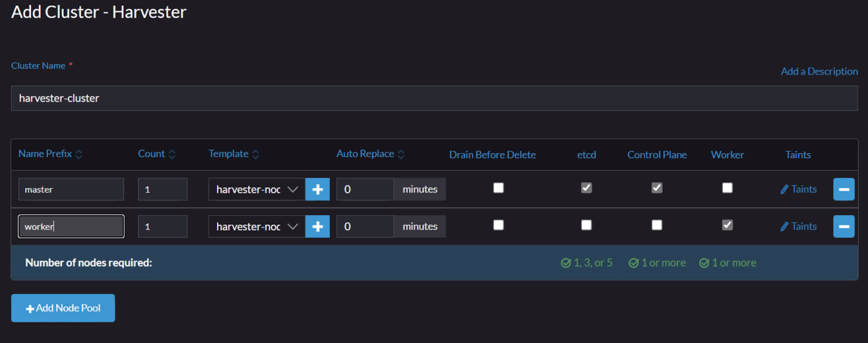868x343 pixels.
Task: Click the Worker column header
Action: (x=727, y=155)
